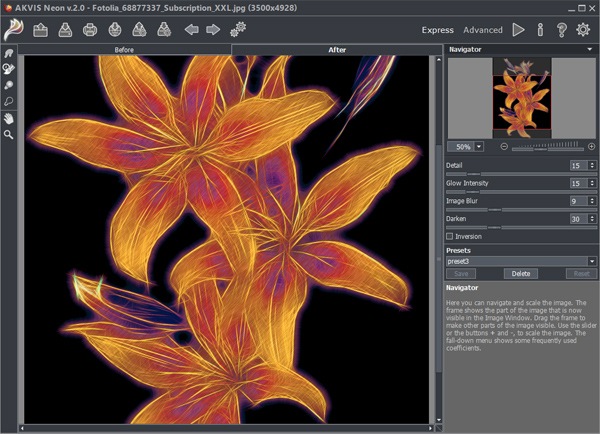Enable the Inversion checkbox
The image size is (600, 434).
coord(450,236)
